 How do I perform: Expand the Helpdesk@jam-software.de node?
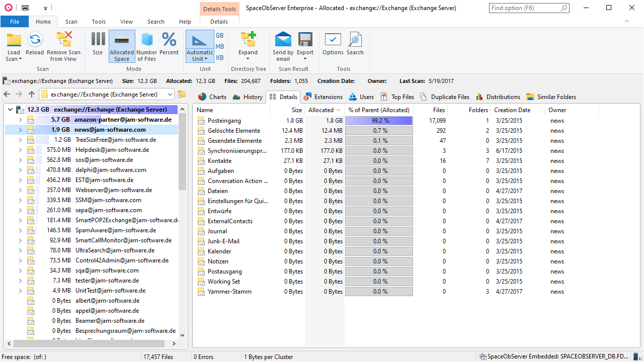tap(20, 150)
